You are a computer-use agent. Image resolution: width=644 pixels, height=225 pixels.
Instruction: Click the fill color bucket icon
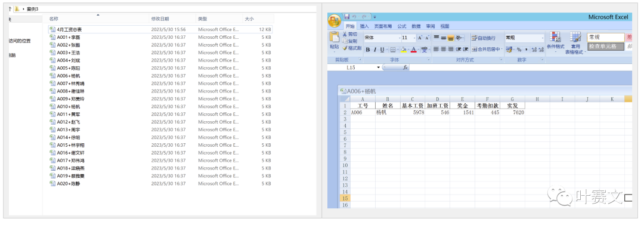[x=404, y=50]
